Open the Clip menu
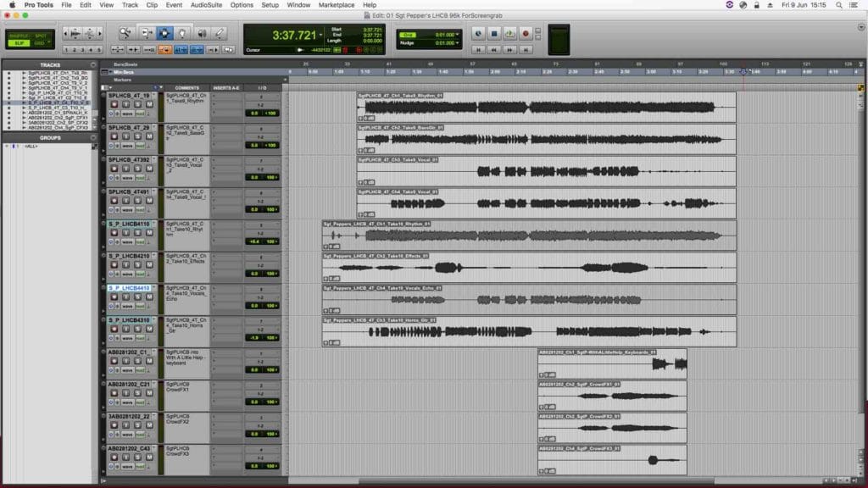Viewport: 868px width, 488px height. pos(152,5)
